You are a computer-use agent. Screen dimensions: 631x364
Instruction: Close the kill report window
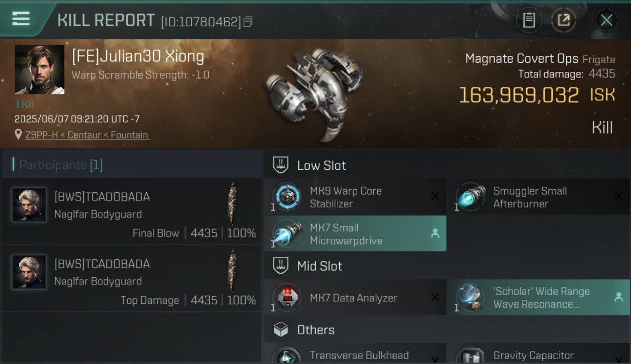pos(606,20)
